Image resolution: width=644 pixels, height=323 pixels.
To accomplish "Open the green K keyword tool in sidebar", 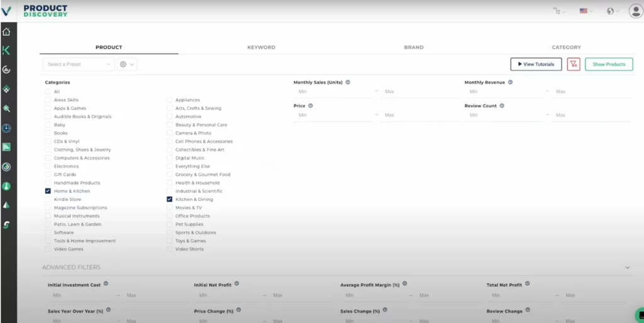I will coord(6,50).
